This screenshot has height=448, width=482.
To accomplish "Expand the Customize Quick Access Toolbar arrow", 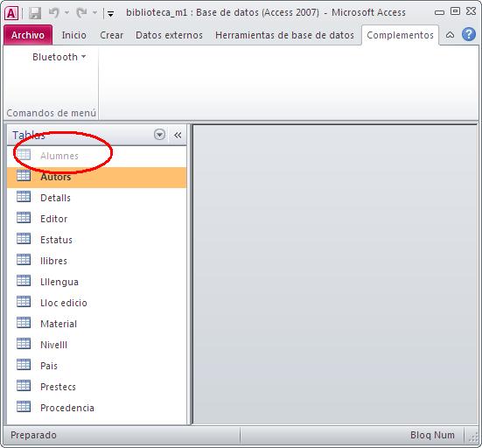I will pos(111,13).
